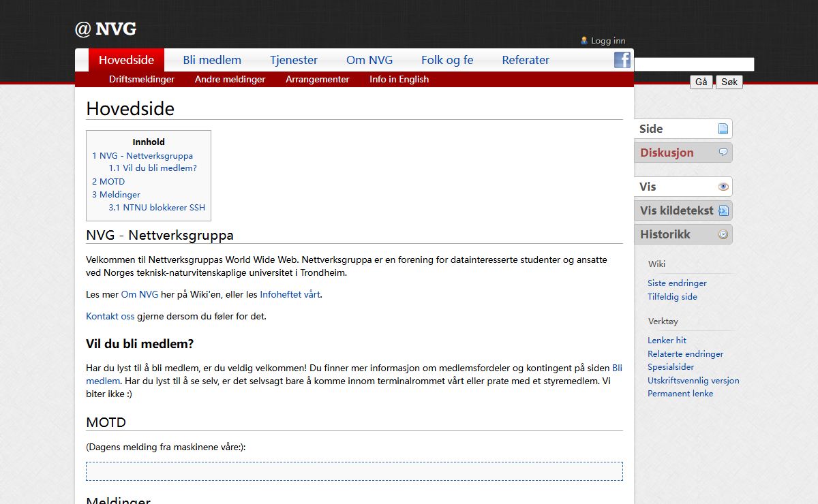Jump to 3 Meldinger in contents
This screenshot has height=504, width=818.
[x=116, y=194]
